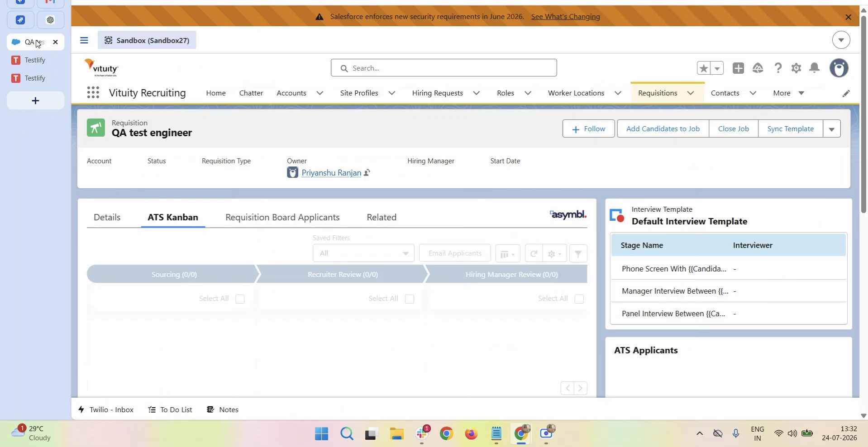This screenshot has height=447, width=868.
Task: Open owner Priyanshu Ranjan link
Action: coord(331,173)
